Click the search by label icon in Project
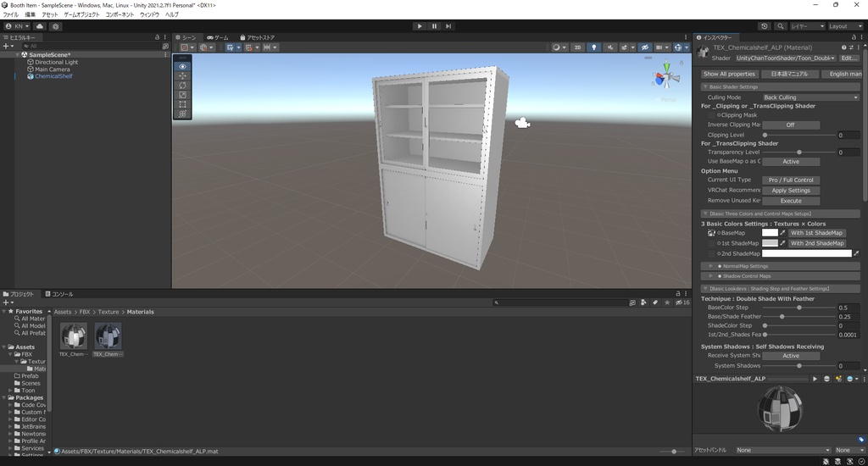868x466 pixels. pos(655,302)
